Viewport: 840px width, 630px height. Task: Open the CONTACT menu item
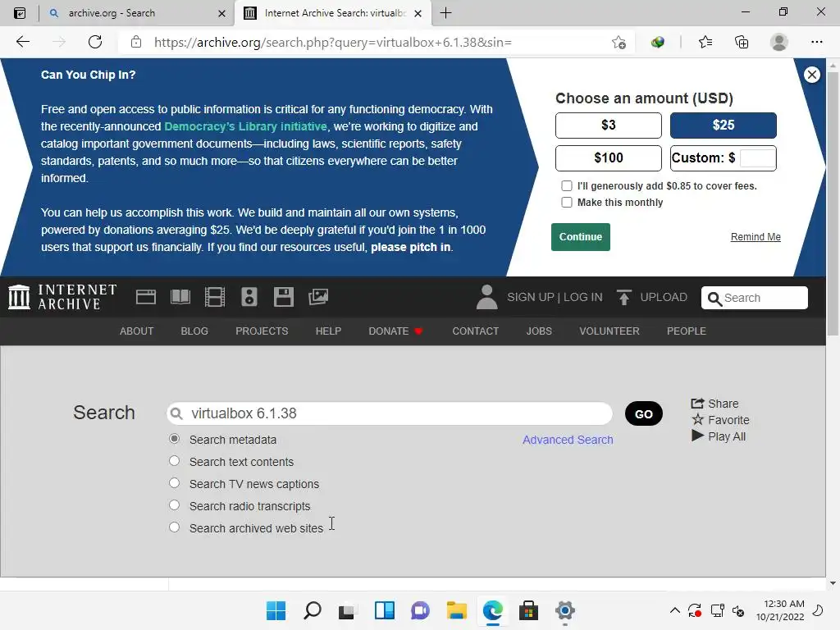pos(476,331)
